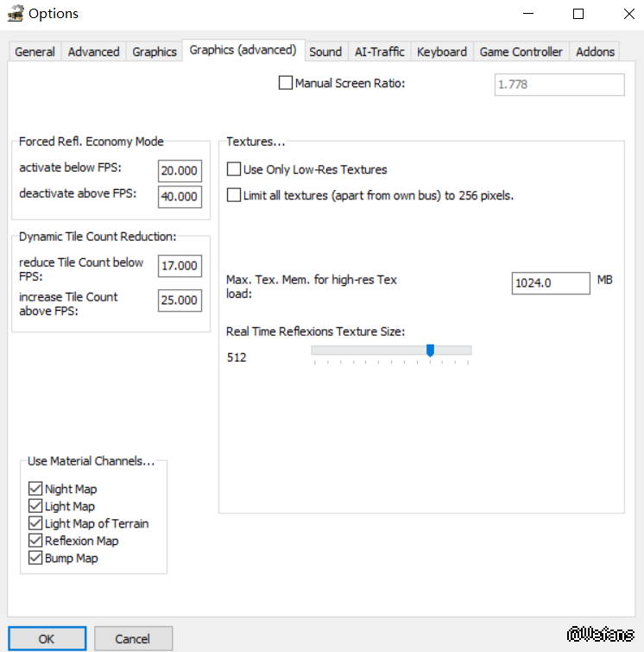644x652 pixels.
Task: Disable the Light Map checkbox
Action: pyautogui.click(x=35, y=506)
